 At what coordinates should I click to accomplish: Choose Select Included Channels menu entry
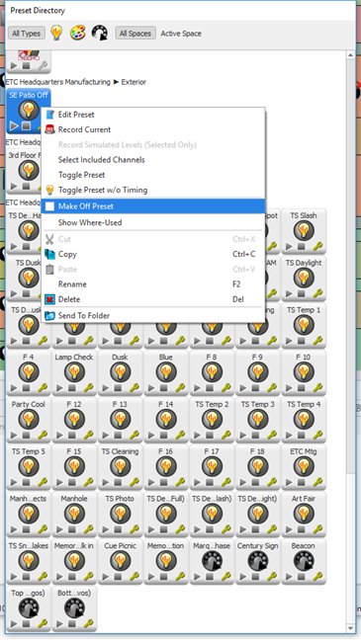(x=152, y=160)
